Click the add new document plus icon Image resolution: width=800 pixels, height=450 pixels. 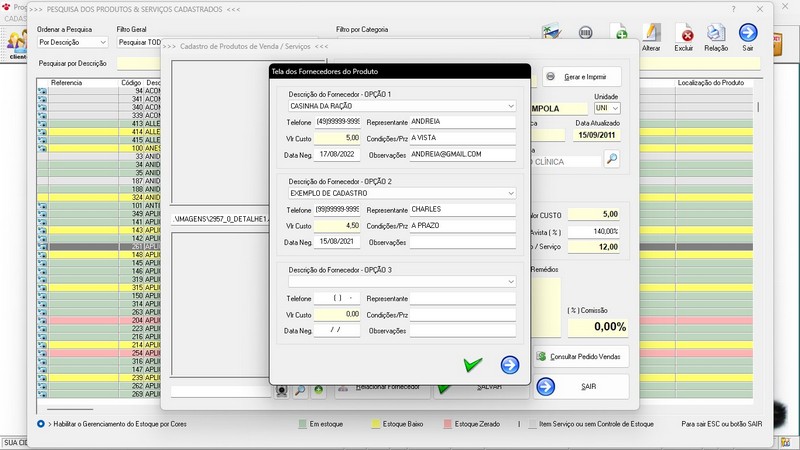[619, 34]
